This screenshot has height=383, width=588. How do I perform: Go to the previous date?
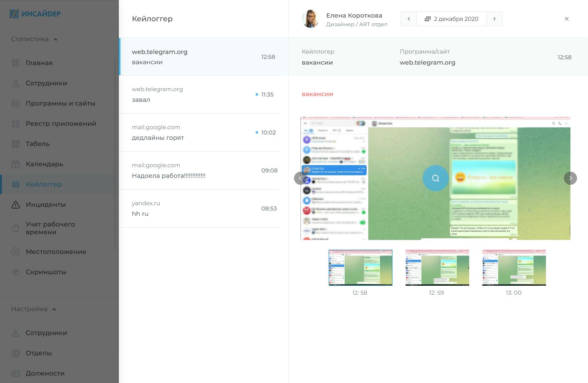(408, 19)
